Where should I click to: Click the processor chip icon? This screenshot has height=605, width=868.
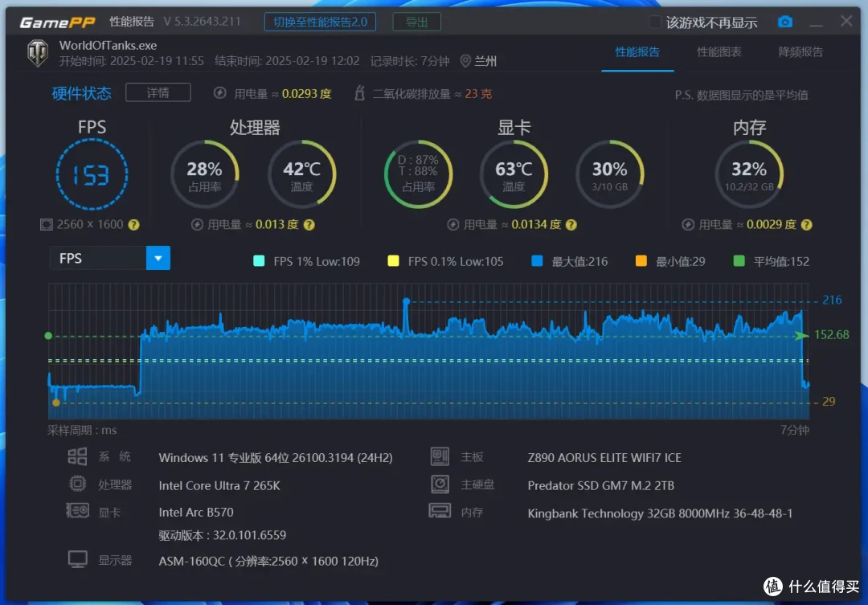(x=77, y=484)
